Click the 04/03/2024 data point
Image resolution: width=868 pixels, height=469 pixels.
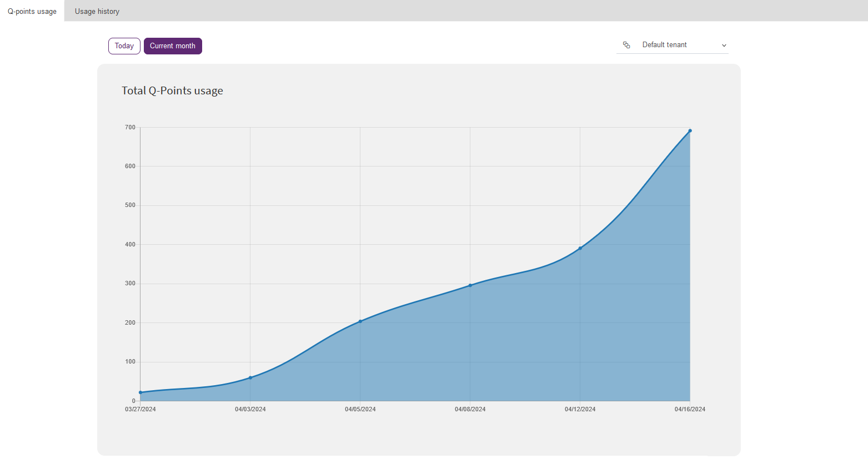pos(250,377)
